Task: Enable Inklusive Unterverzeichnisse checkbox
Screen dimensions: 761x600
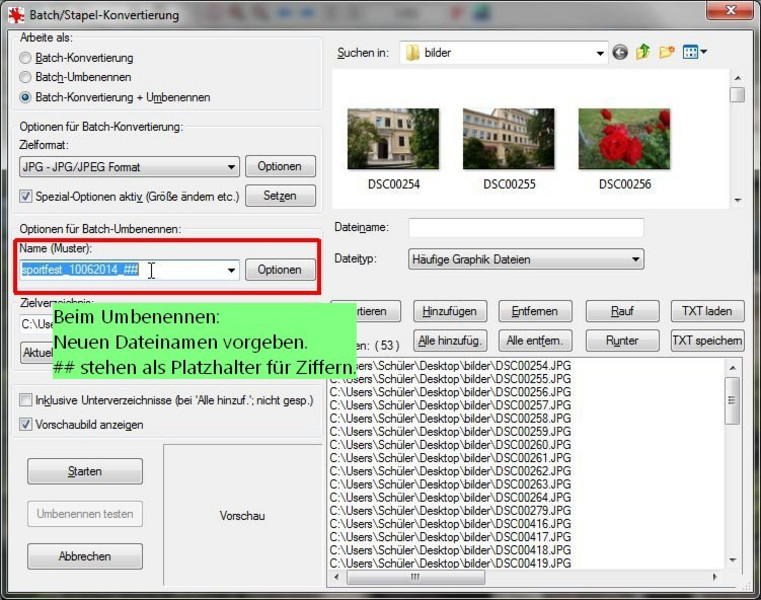Action: coord(27,401)
